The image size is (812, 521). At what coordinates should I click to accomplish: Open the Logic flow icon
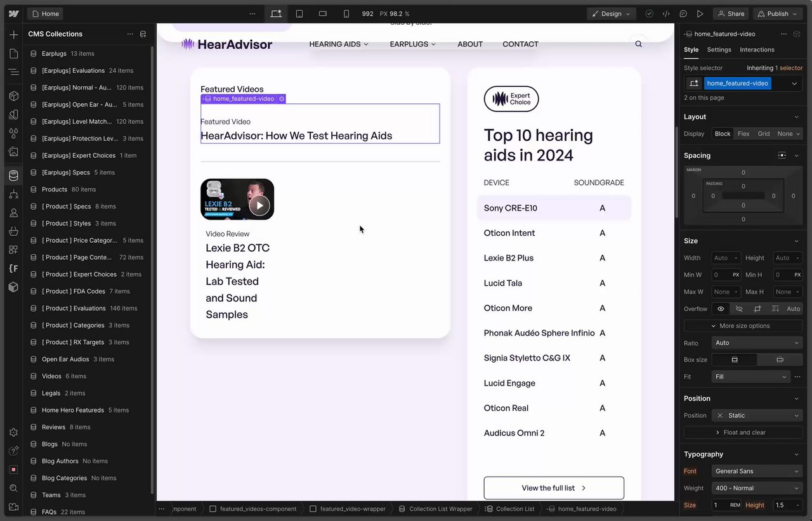click(13, 195)
